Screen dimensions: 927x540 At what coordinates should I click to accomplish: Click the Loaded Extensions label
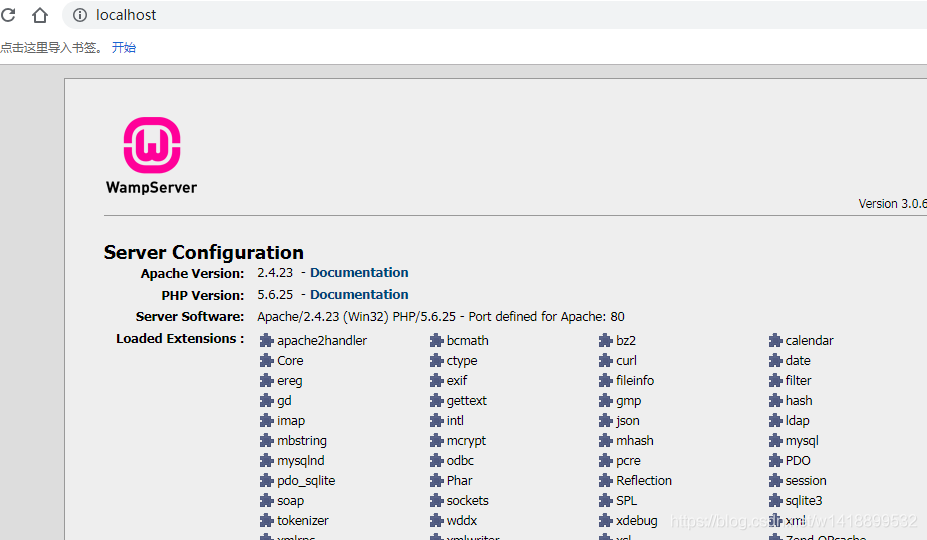click(x=180, y=339)
